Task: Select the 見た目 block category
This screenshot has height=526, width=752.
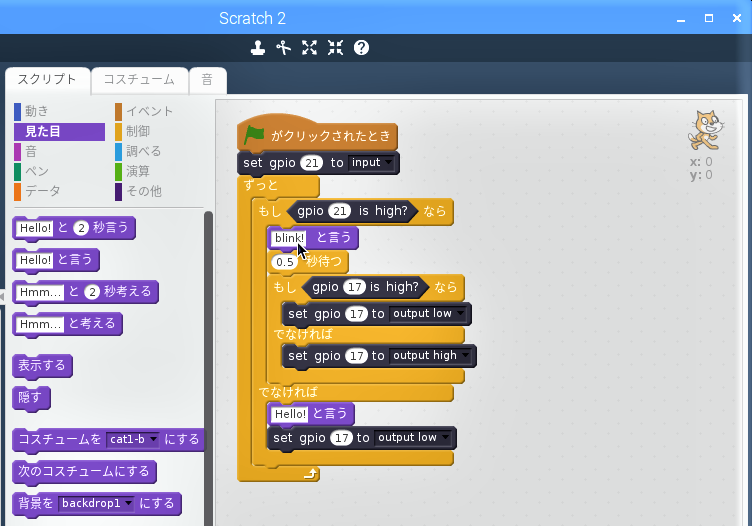Action: click(x=59, y=131)
